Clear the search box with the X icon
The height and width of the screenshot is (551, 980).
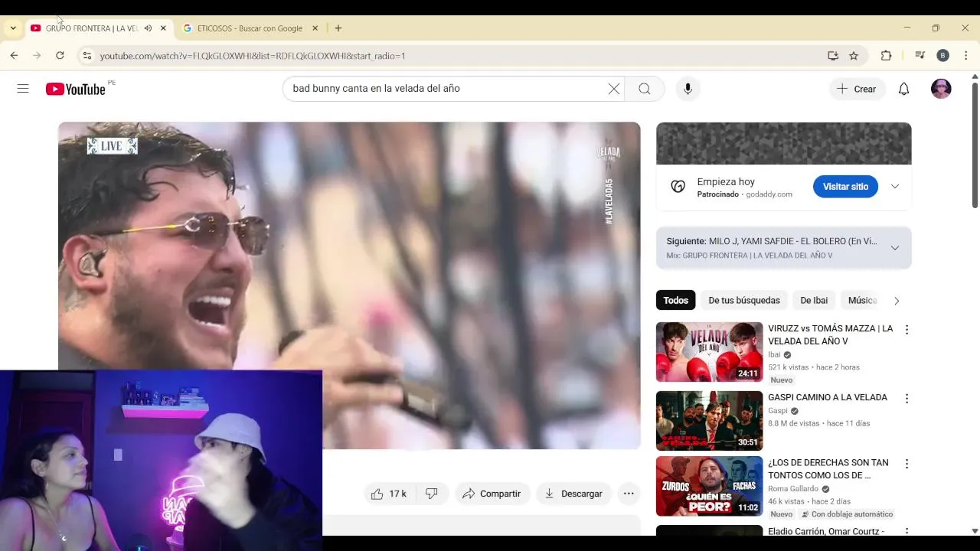(614, 89)
